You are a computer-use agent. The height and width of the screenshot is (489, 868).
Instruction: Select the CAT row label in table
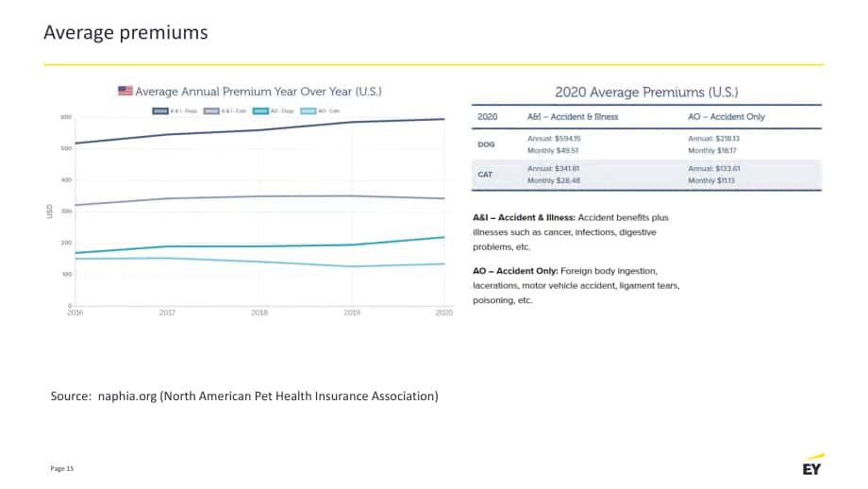[485, 175]
